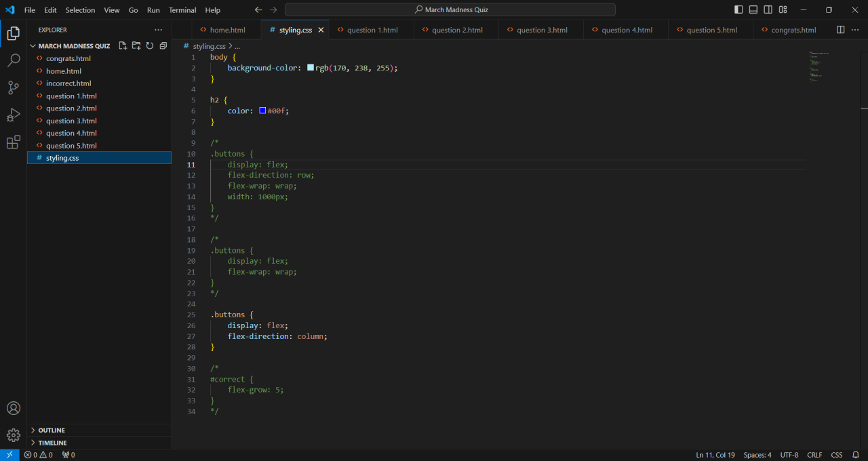The height and width of the screenshot is (461, 868).
Task: Expand the Timeline section
Action: click(x=52, y=443)
